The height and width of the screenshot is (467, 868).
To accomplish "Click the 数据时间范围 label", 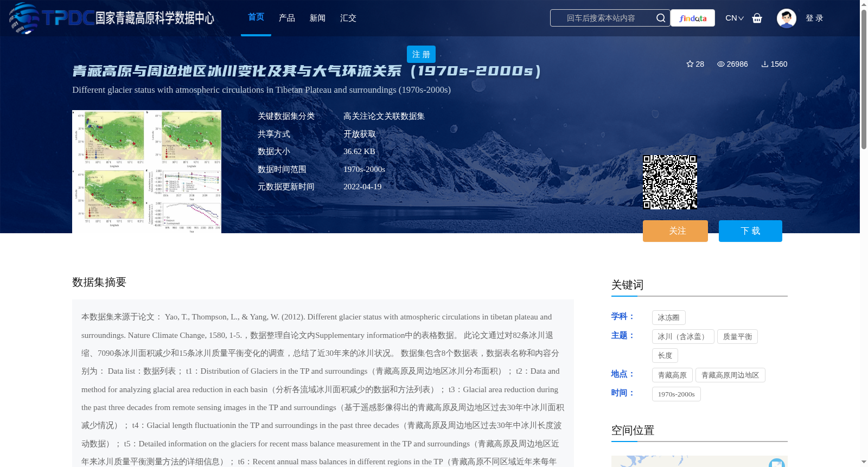I will pyautogui.click(x=282, y=169).
